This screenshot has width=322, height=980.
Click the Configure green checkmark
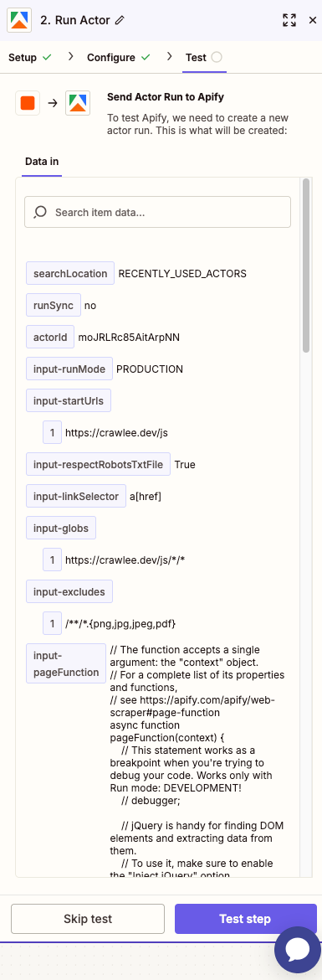click(146, 57)
